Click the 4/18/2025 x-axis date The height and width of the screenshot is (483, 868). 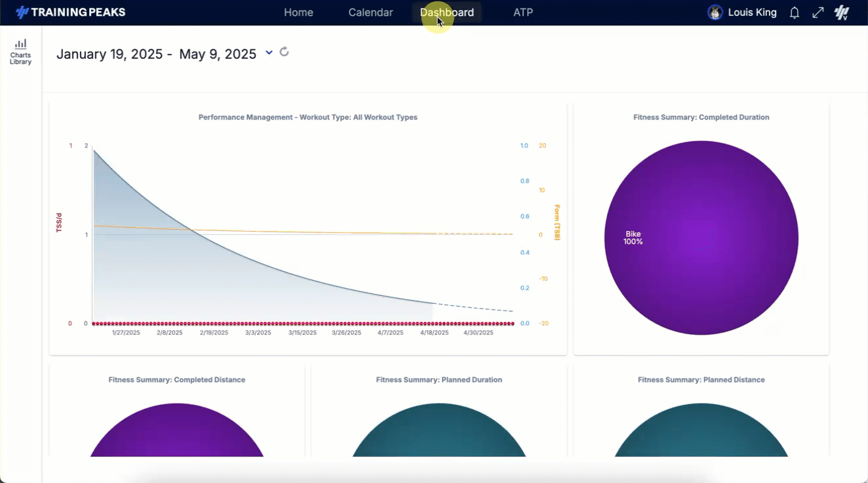(x=435, y=333)
